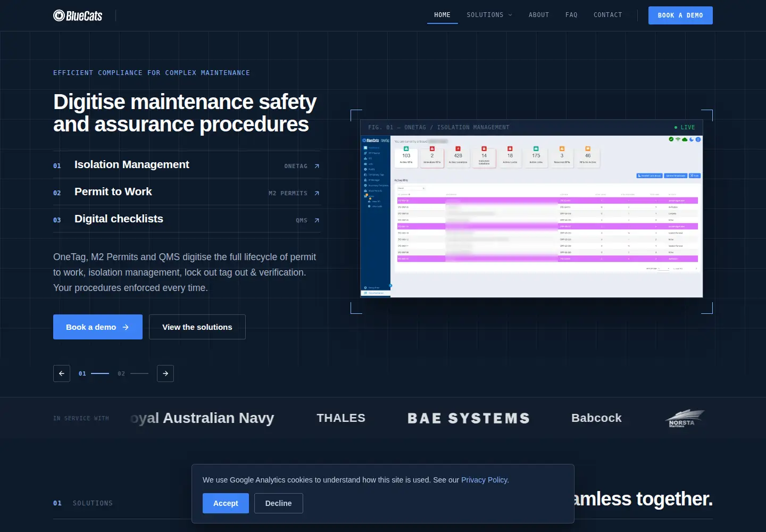Expand the Solutions dropdown menu
766x532 pixels.
489,15
